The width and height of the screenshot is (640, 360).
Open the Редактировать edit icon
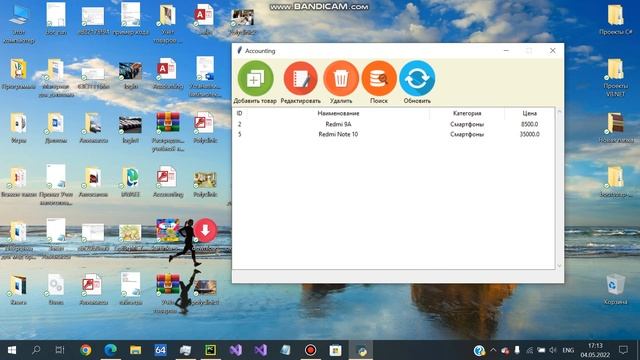[x=300, y=78]
